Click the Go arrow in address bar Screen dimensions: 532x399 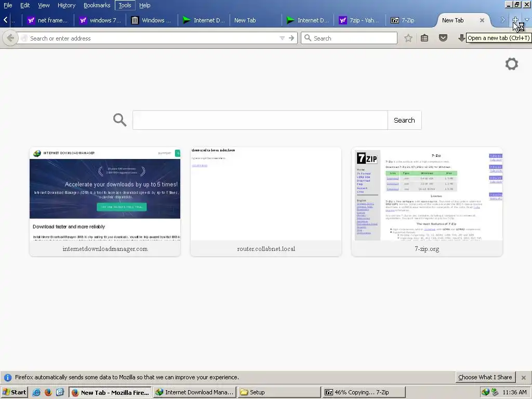(x=291, y=38)
